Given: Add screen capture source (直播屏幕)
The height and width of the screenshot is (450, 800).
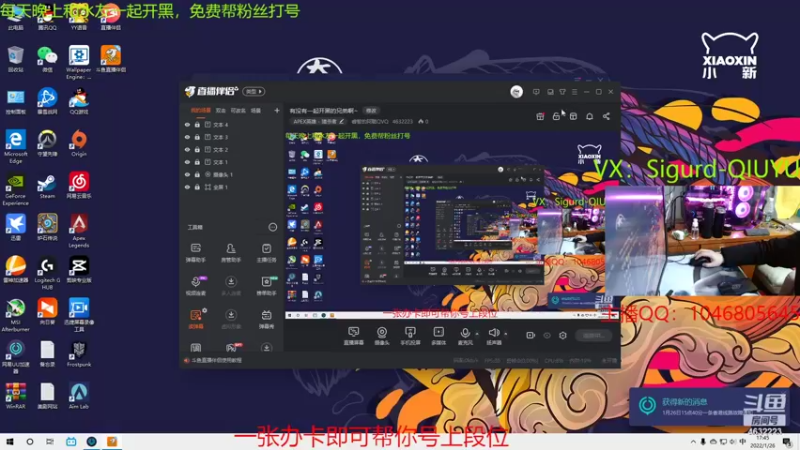Looking at the screenshot, I should tap(353, 336).
